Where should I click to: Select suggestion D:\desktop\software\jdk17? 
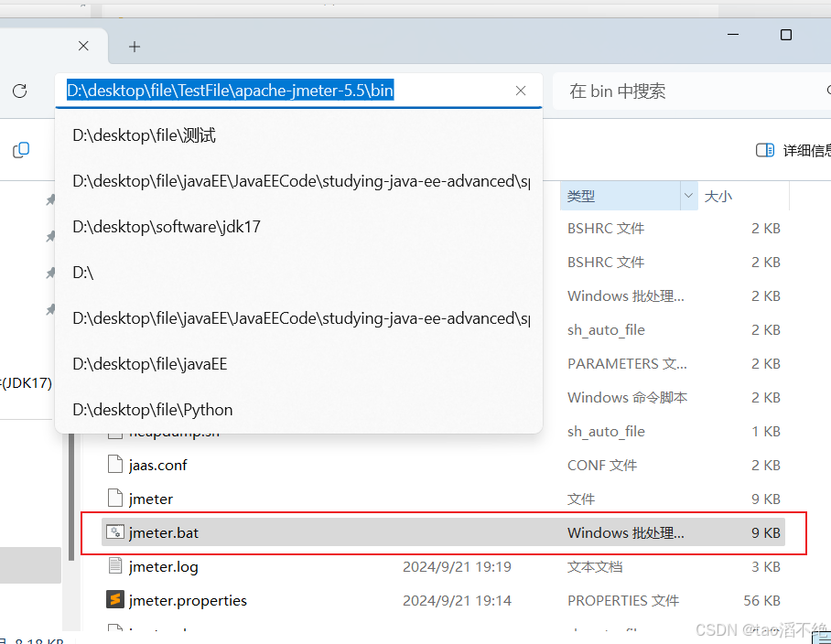click(x=299, y=227)
